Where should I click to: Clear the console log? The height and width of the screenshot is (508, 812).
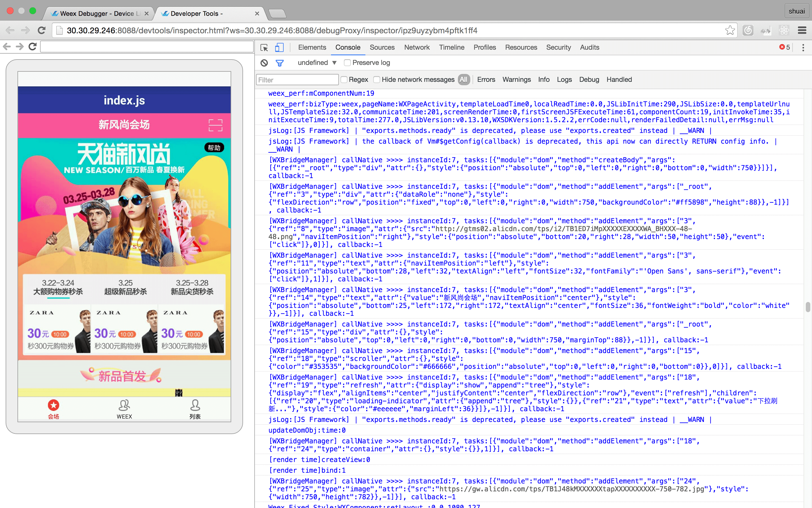click(x=264, y=63)
